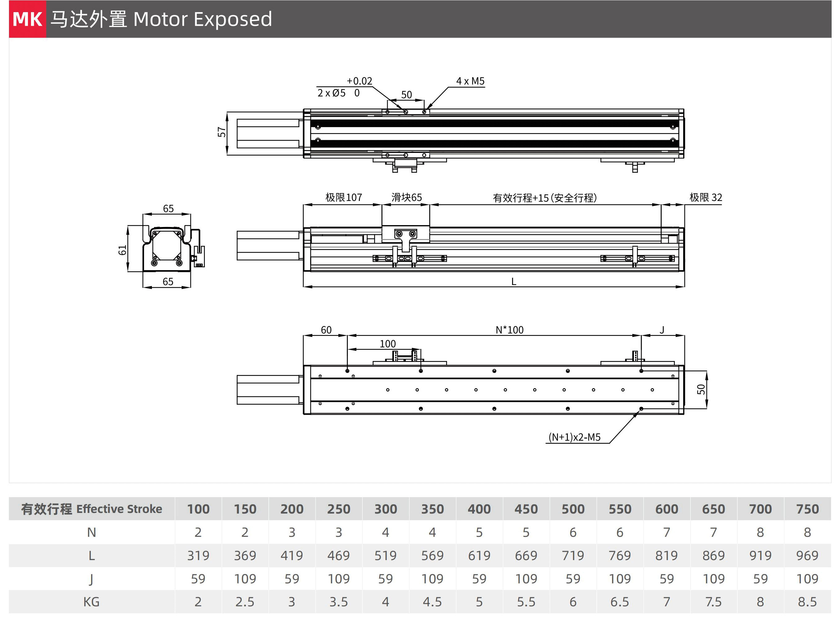The height and width of the screenshot is (619, 840).
Task: Click the J dimension label in bottom view
Action: [x=662, y=330]
